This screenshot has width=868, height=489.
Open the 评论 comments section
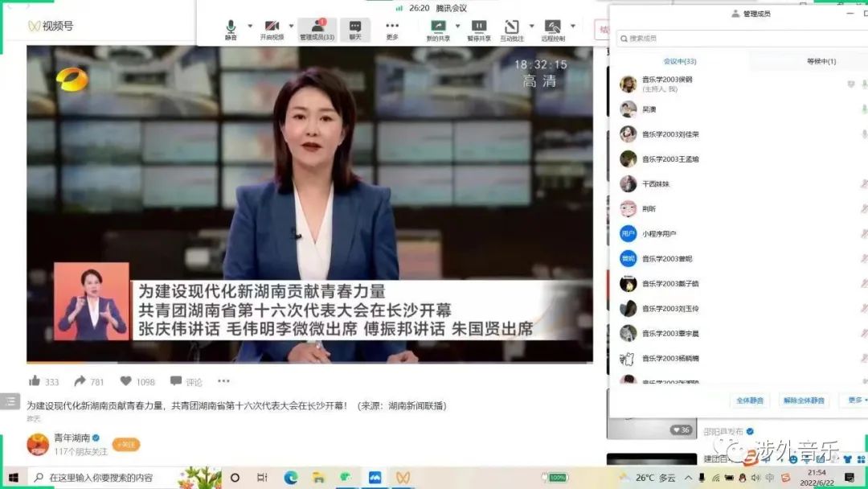(186, 381)
